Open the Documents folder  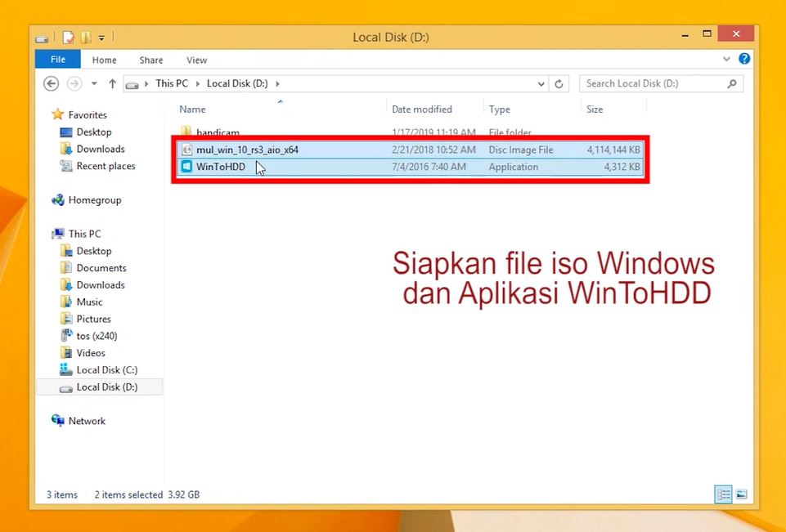(x=93, y=268)
